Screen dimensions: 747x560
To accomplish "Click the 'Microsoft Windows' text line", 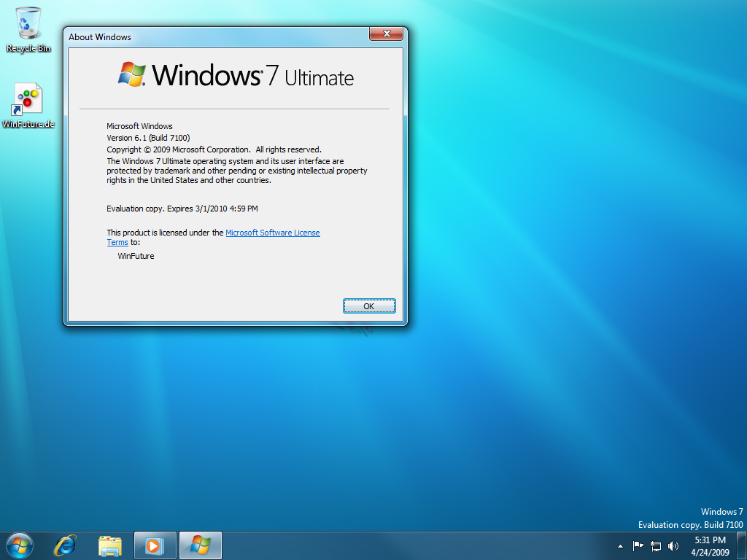I will [139, 126].
